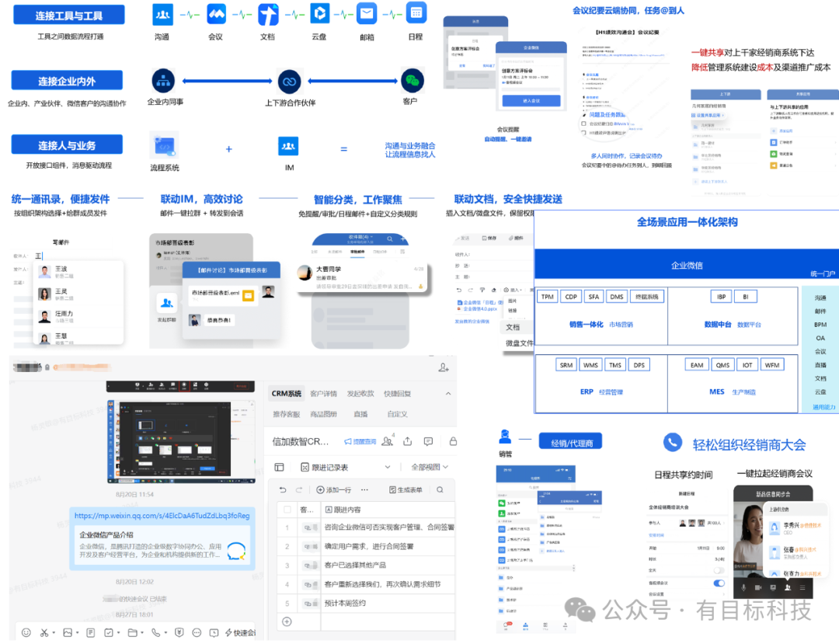Click the add member icon in chat header

(444, 367)
